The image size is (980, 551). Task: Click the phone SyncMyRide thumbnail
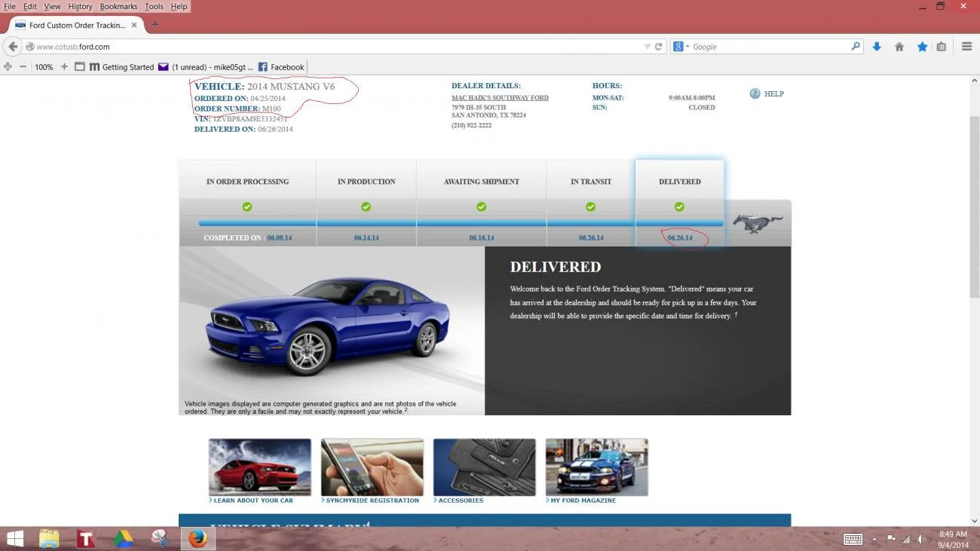click(x=372, y=467)
